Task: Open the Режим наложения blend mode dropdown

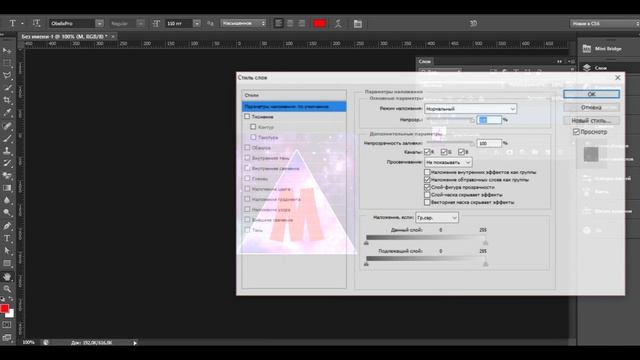Action: [470, 109]
